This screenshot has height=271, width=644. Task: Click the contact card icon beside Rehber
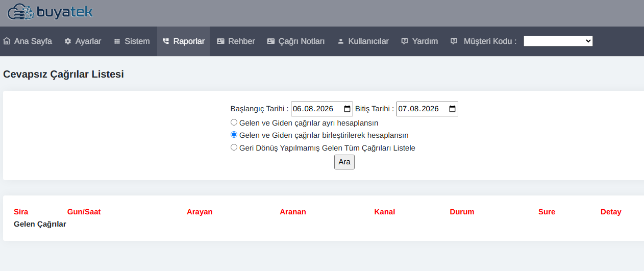coord(220,41)
